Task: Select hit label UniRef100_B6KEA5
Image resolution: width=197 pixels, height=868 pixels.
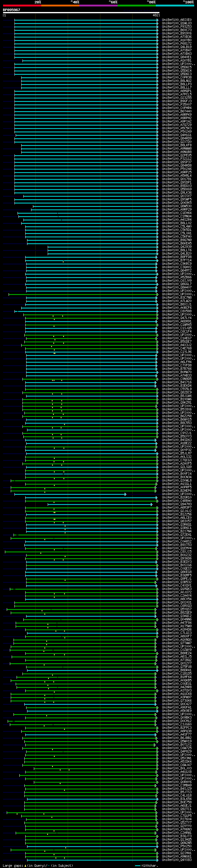Action: click(x=176, y=243)
